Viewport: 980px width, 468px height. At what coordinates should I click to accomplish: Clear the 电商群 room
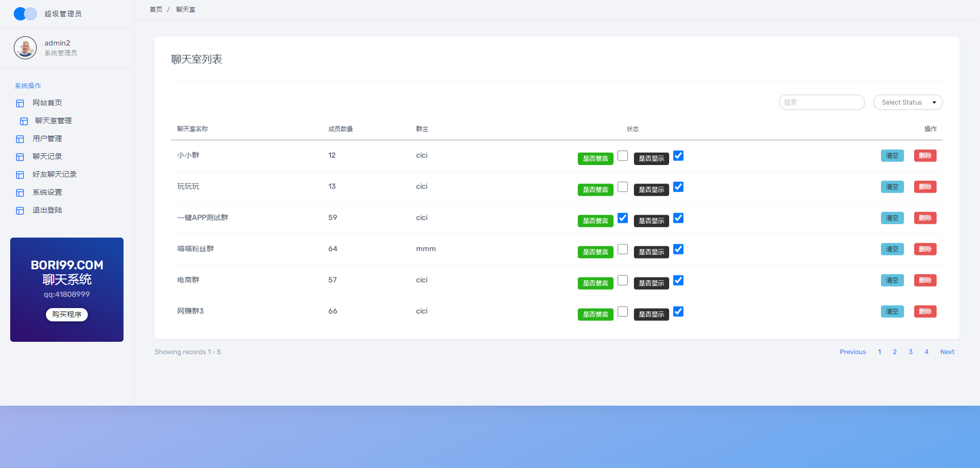coord(892,280)
